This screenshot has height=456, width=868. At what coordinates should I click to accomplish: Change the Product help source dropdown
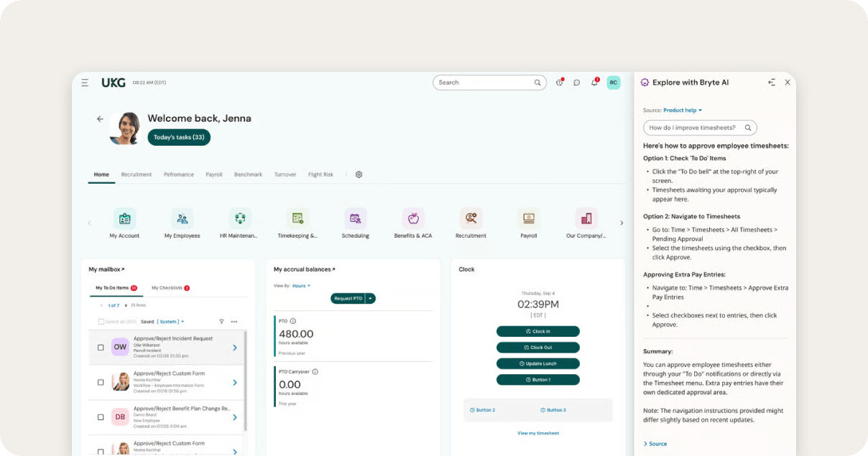click(x=683, y=111)
